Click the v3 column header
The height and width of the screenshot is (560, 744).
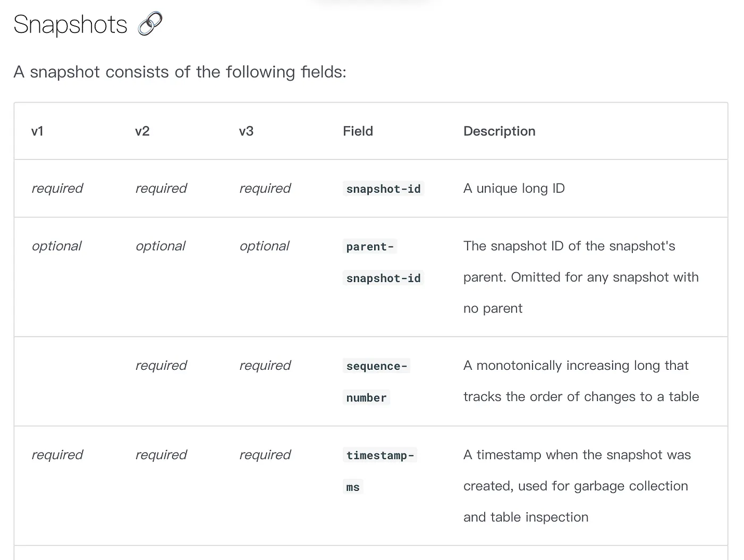pos(246,131)
